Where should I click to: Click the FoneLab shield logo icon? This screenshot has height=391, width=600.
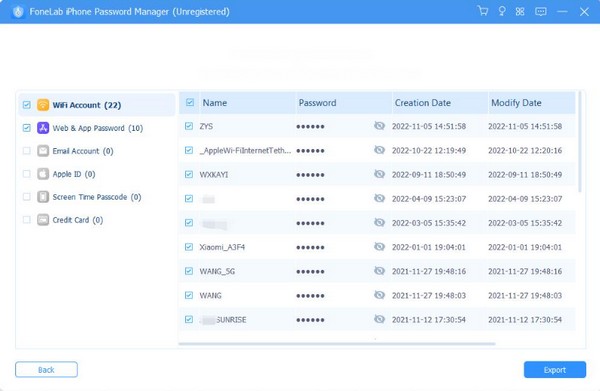click(17, 11)
